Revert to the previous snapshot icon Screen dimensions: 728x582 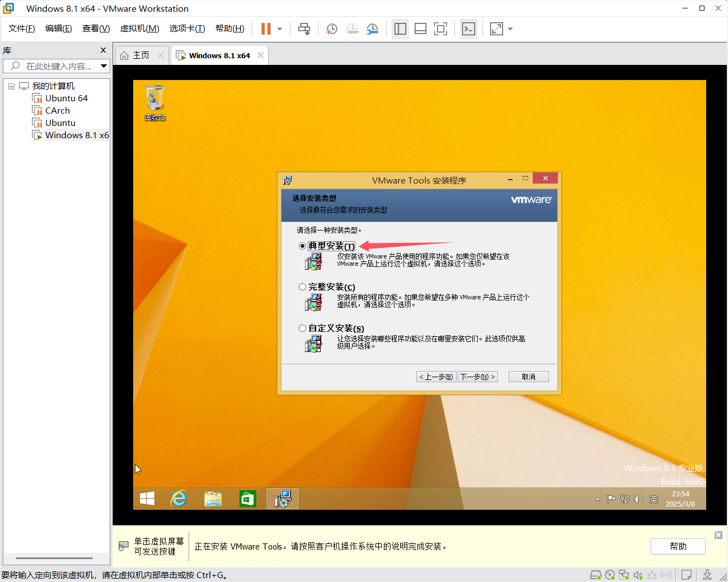click(x=352, y=29)
